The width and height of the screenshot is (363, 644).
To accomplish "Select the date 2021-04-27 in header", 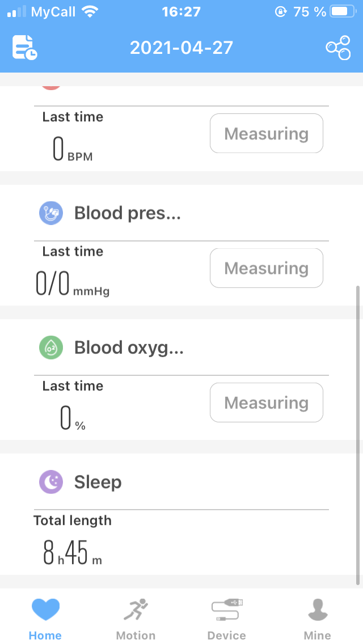I will (181, 47).
